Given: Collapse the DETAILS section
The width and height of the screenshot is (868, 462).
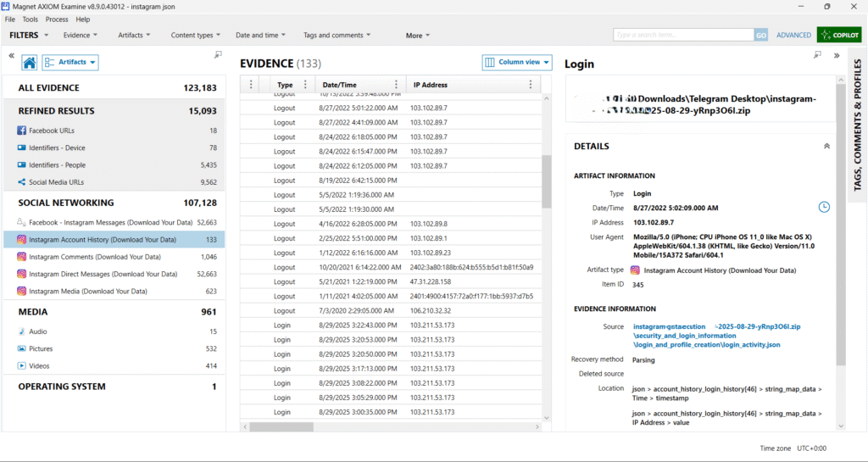Looking at the screenshot, I should coord(826,147).
